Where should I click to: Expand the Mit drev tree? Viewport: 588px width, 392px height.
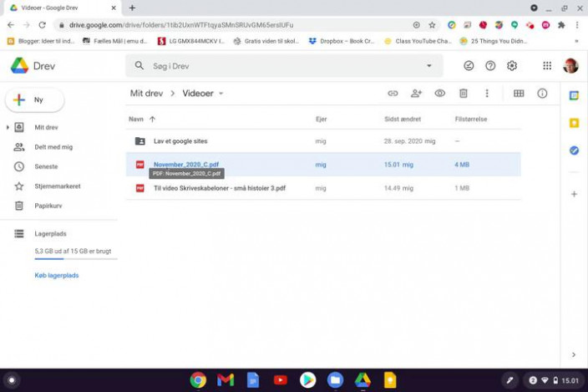click(8, 128)
